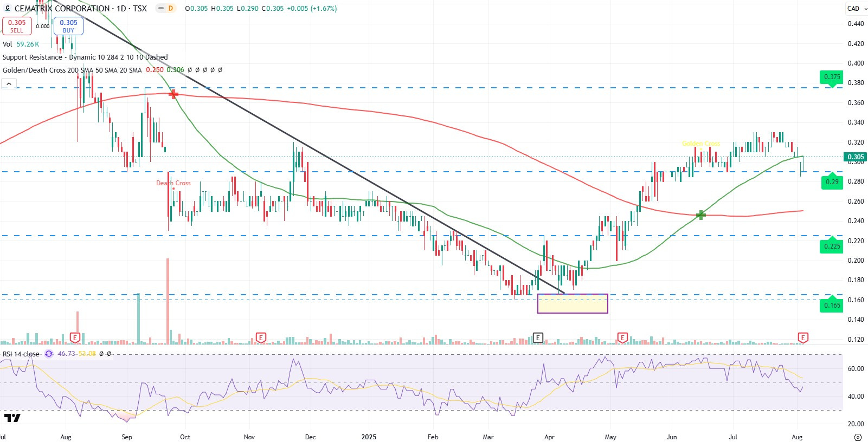Open the CAD currency dropdown
The height and width of the screenshot is (442, 868).
(857, 8)
